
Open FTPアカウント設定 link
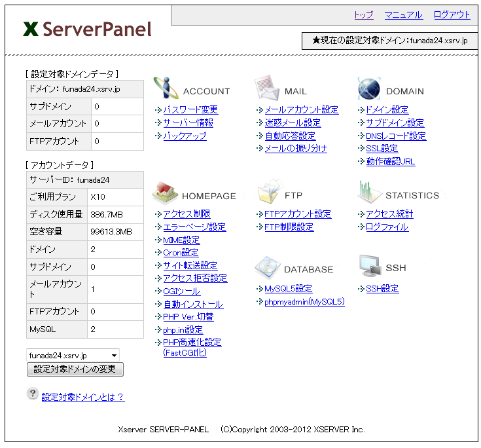pos(298,214)
